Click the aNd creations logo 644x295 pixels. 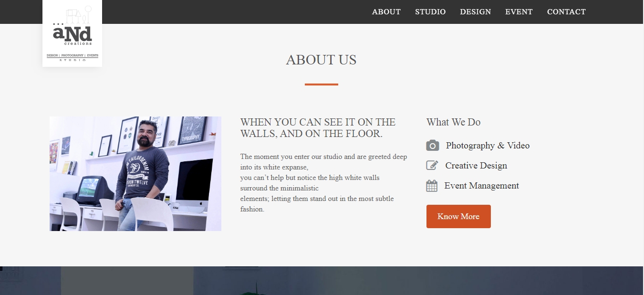73,33
